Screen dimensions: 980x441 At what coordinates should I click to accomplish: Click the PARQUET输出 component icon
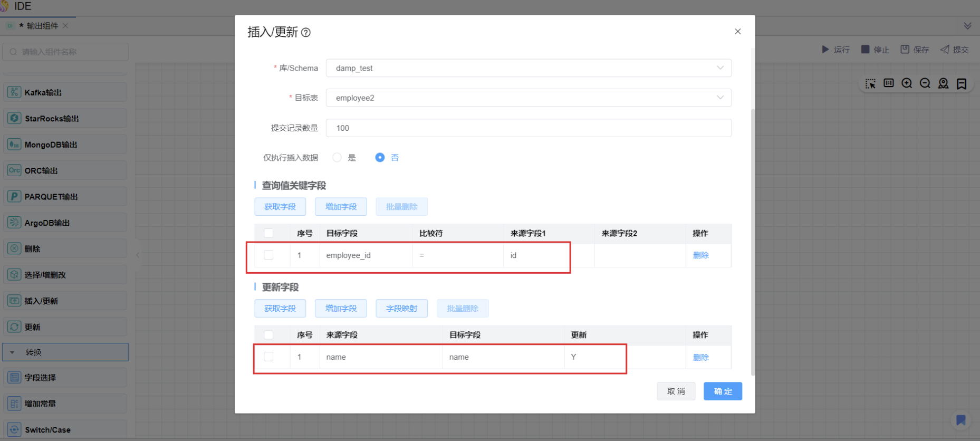[14, 197]
